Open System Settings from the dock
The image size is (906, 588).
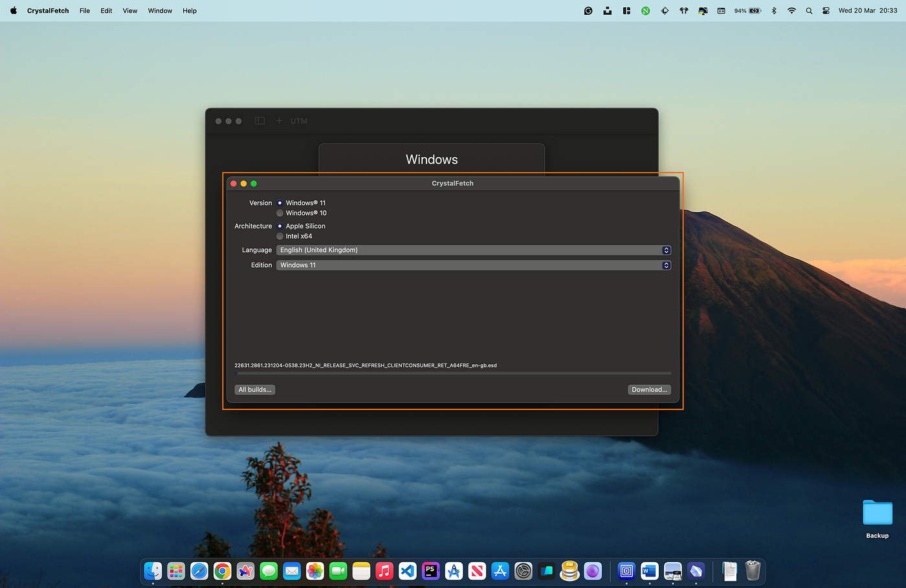[x=524, y=571]
